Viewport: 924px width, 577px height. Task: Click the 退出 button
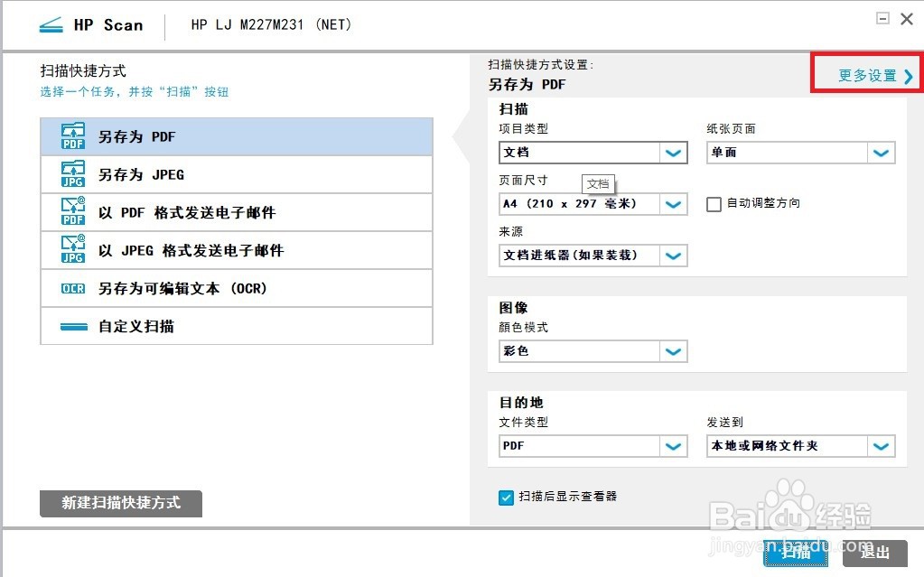tap(874, 553)
